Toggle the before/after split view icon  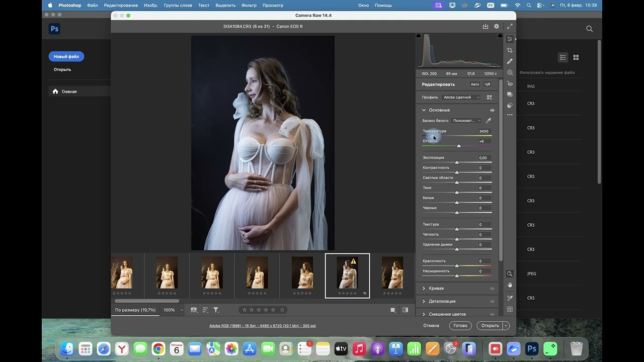406,310
